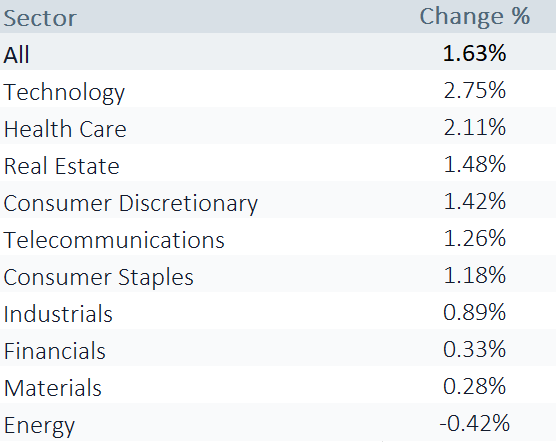Select the Financials row
The width and height of the screenshot is (556, 442).
coord(278,347)
